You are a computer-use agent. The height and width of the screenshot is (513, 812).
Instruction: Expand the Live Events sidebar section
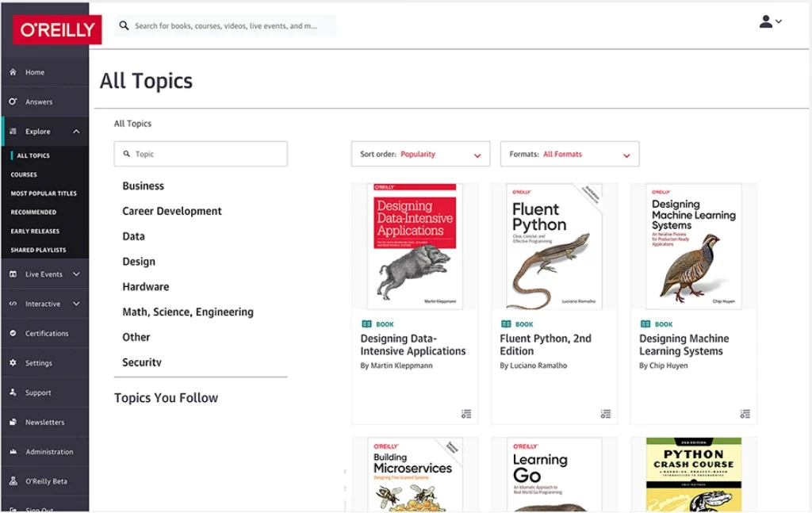coord(76,274)
